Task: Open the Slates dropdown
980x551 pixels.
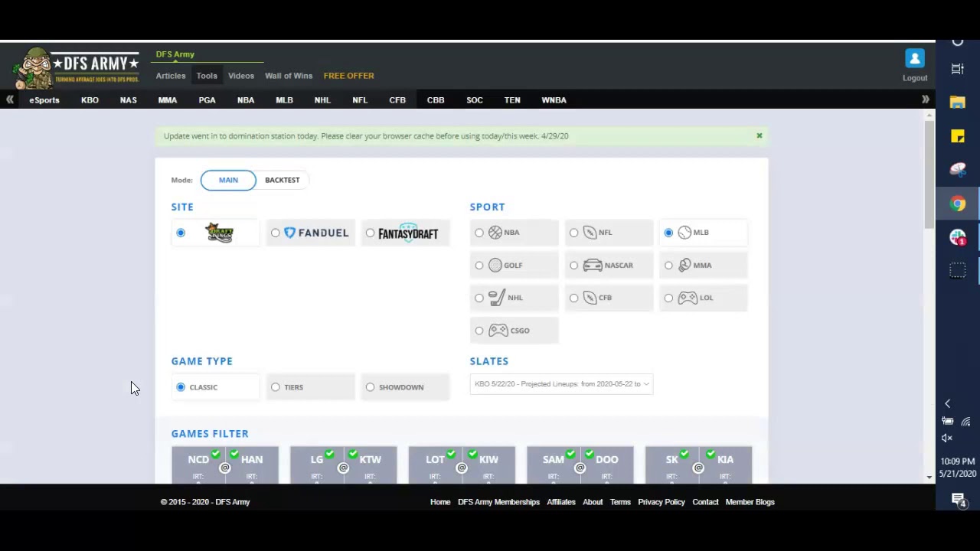Action: pos(561,384)
